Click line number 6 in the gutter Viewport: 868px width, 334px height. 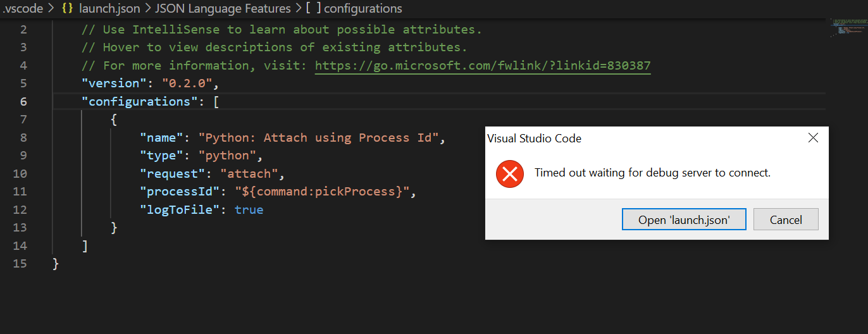pyautogui.click(x=23, y=101)
